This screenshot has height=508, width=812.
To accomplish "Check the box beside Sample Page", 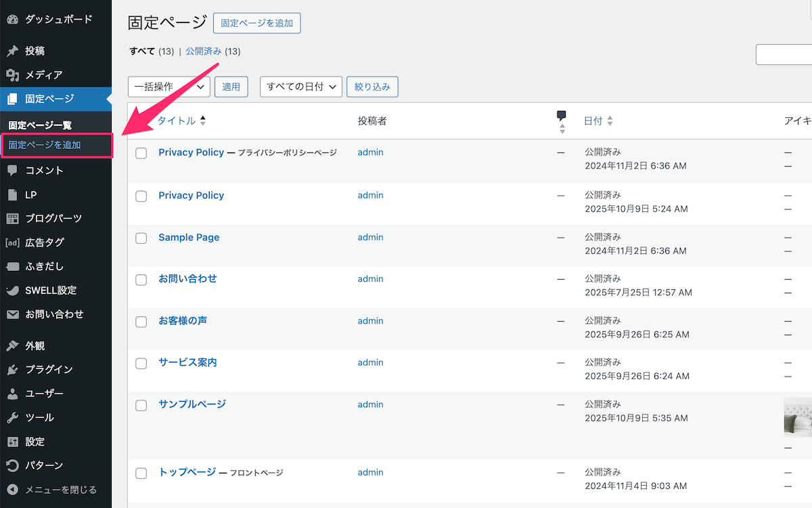I will [x=141, y=238].
